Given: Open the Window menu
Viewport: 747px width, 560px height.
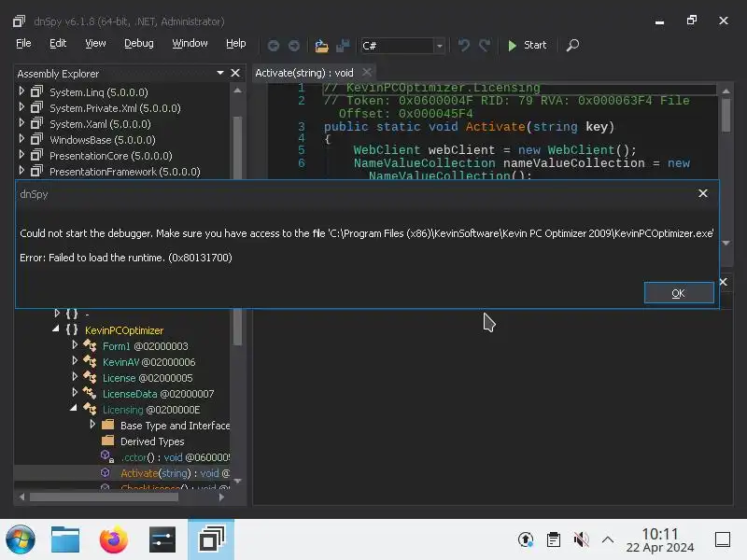Looking at the screenshot, I should click(x=190, y=43).
